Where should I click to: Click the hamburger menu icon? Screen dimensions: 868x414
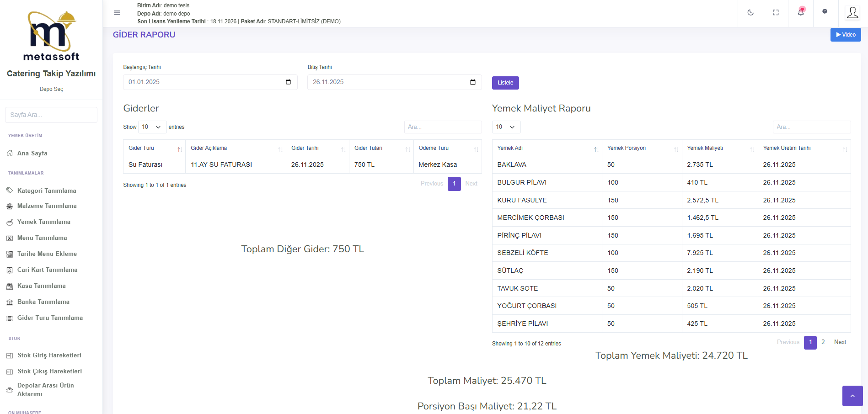(x=117, y=13)
